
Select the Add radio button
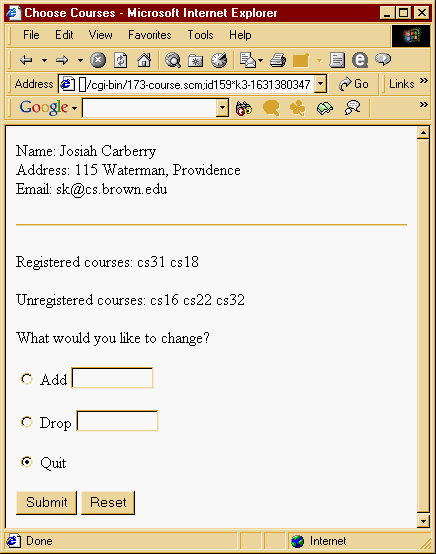(26, 379)
